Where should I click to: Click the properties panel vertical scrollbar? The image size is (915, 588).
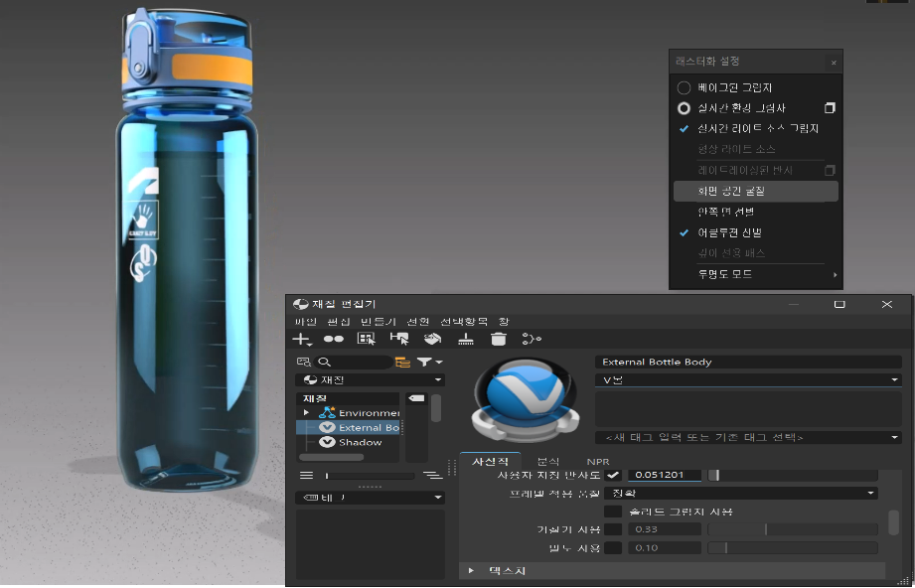pos(893,522)
